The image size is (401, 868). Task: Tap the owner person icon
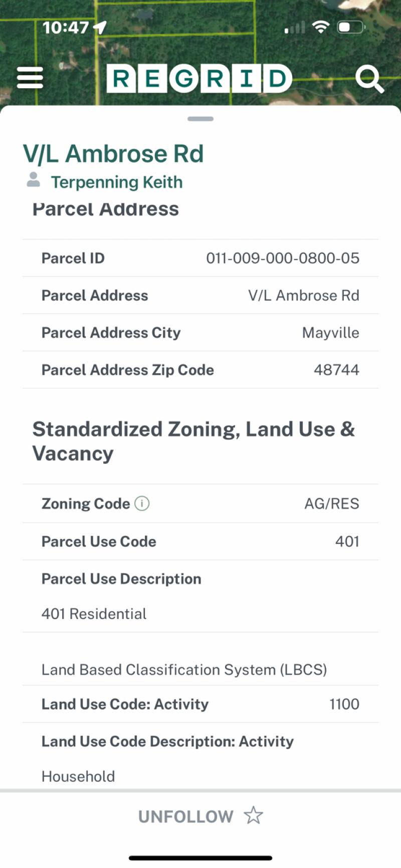point(33,179)
